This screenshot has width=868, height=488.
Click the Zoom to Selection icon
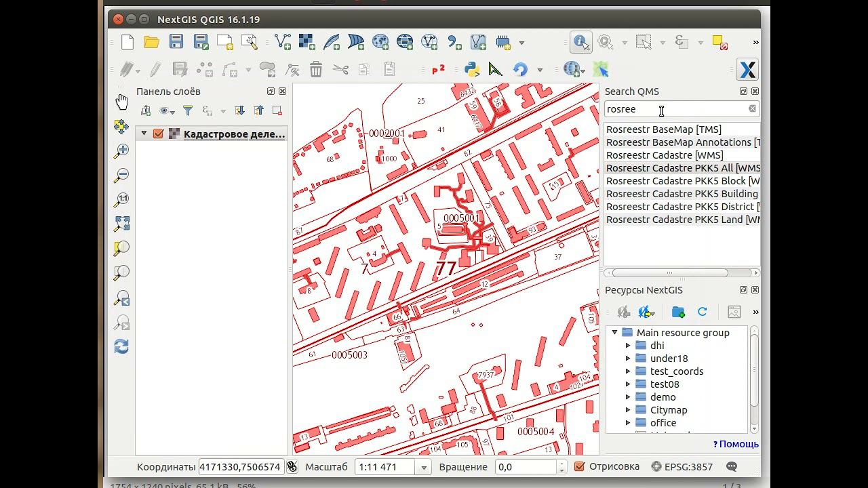(x=121, y=248)
